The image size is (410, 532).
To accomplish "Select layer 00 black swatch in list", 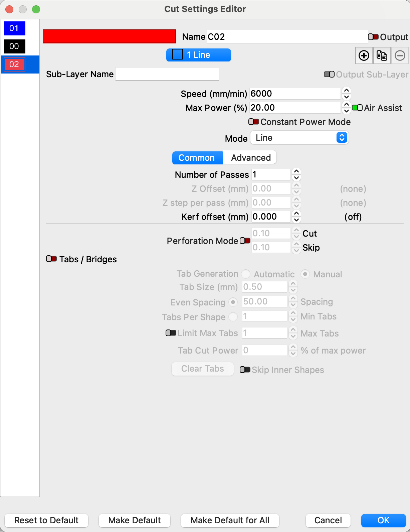I will pos(14,46).
